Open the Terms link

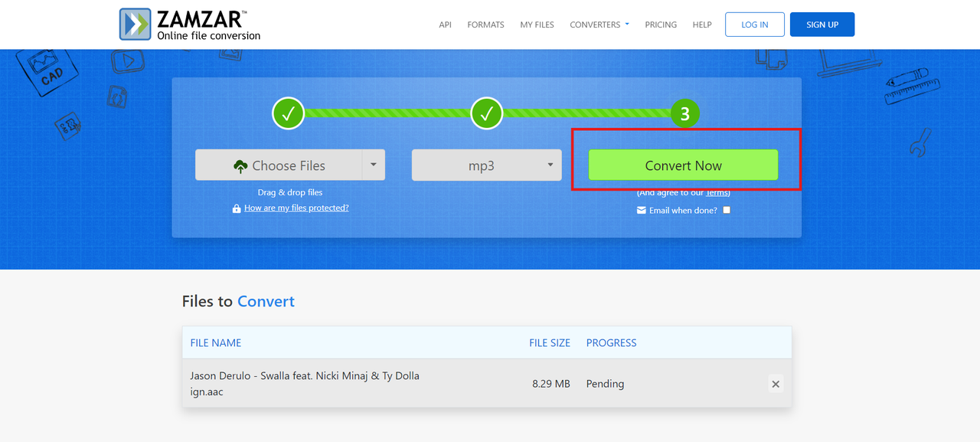click(718, 193)
